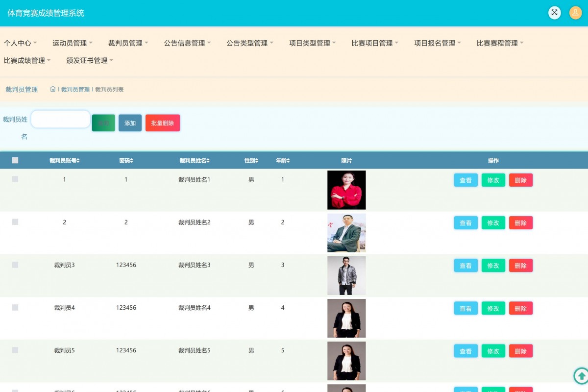This screenshot has width=588, height=392.
Task: Open the 个人中心 menu
Action: pyautogui.click(x=21, y=43)
